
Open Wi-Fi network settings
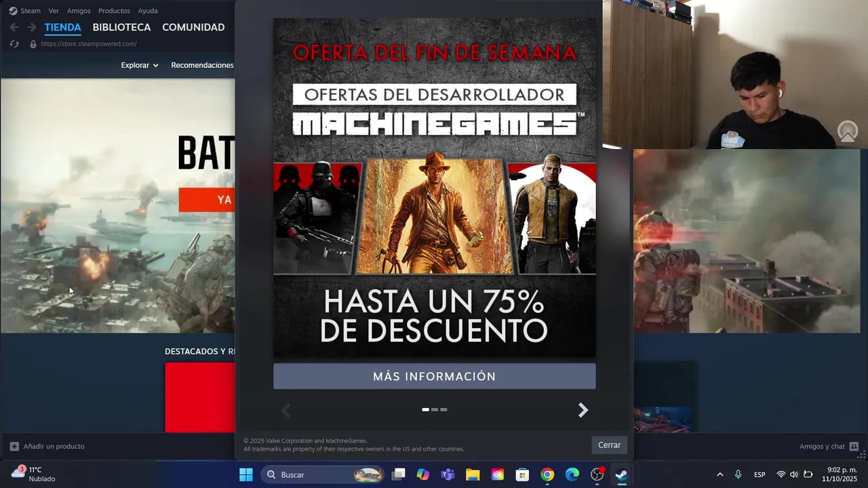[781, 474]
